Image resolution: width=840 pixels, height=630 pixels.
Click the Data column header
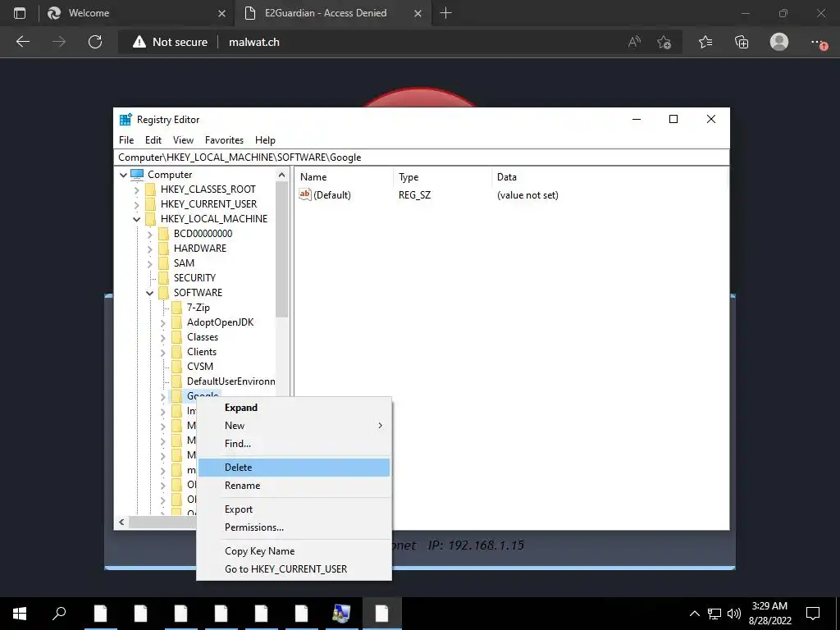click(x=609, y=177)
